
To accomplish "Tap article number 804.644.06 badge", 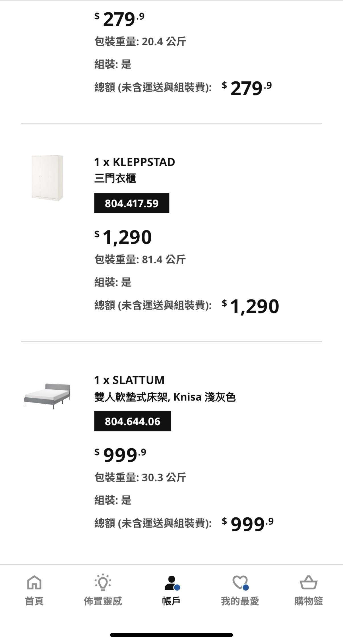I will tap(133, 421).
